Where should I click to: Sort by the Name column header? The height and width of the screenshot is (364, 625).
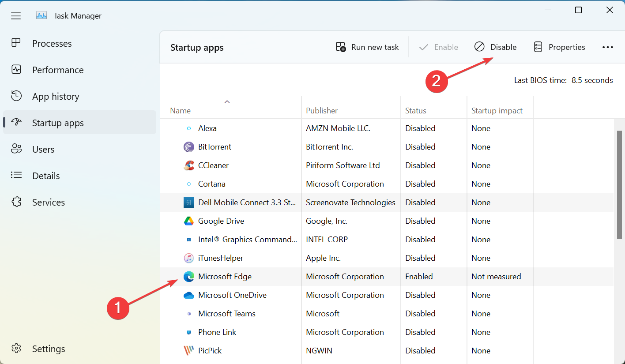[181, 111]
